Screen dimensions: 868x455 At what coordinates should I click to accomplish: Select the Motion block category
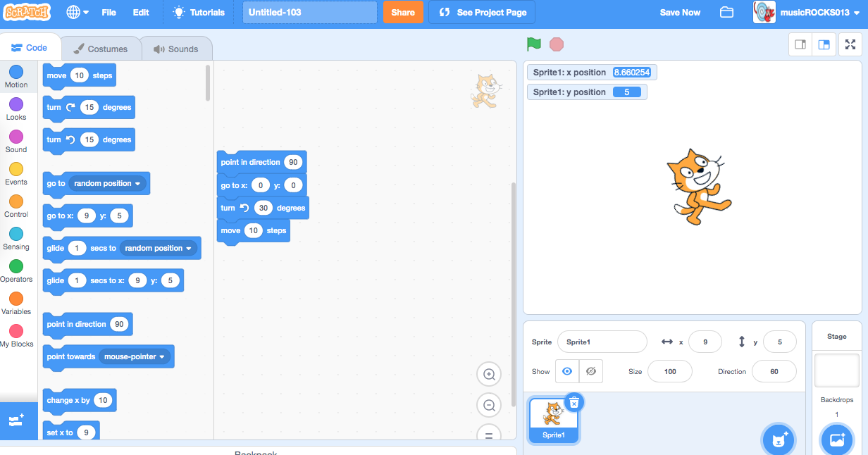coord(16,77)
